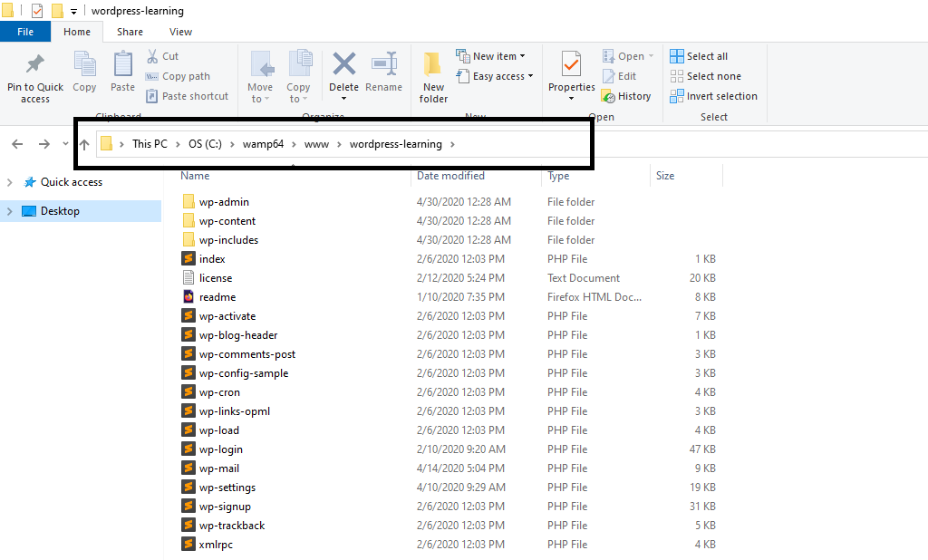This screenshot has height=560, width=928.
Task: Click the Properties checkmark icon
Action: 571,64
